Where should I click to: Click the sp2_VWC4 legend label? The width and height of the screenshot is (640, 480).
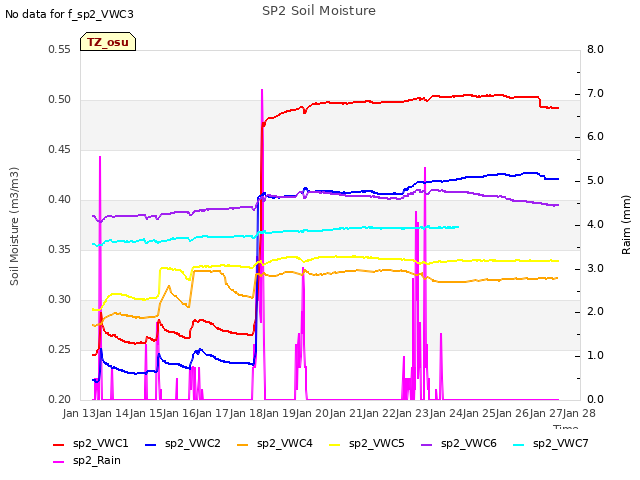pos(285,443)
